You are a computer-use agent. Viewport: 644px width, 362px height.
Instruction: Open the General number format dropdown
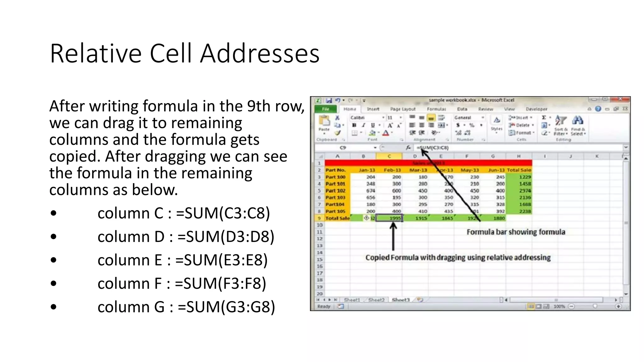tap(483, 118)
